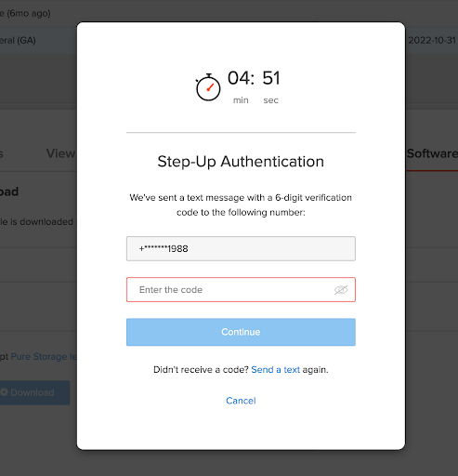Focus the 'Enter the code' field
Image resolution: width=458 pixels, height=476 pixels.
241,289
